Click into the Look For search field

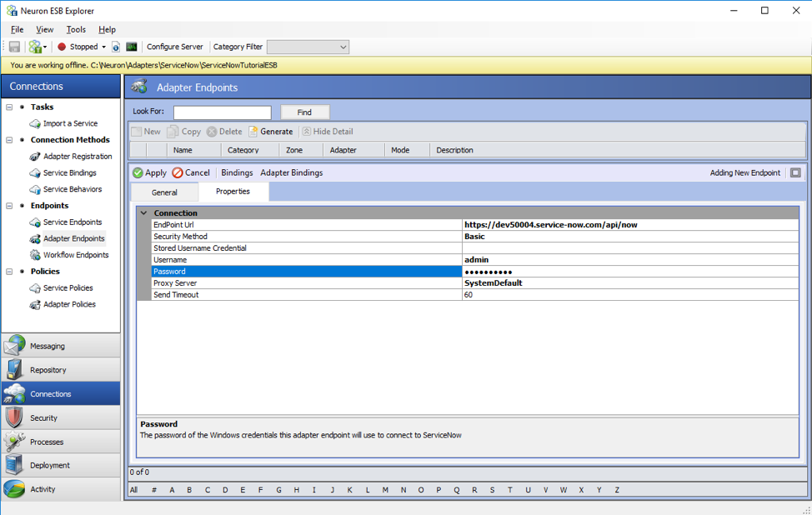222,112
